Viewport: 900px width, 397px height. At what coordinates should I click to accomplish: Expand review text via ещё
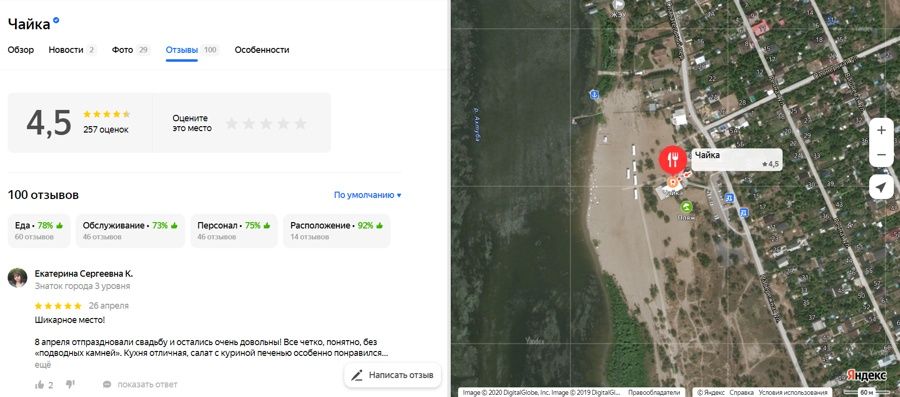click(x=42, y=364)
